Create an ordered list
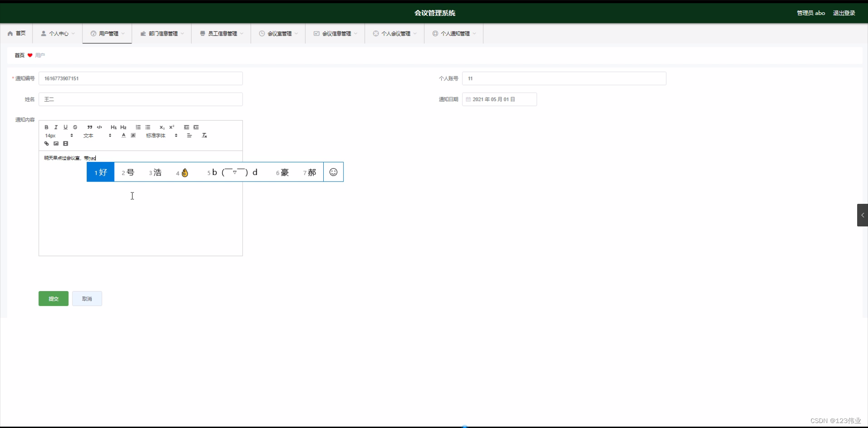 [138, 127]
